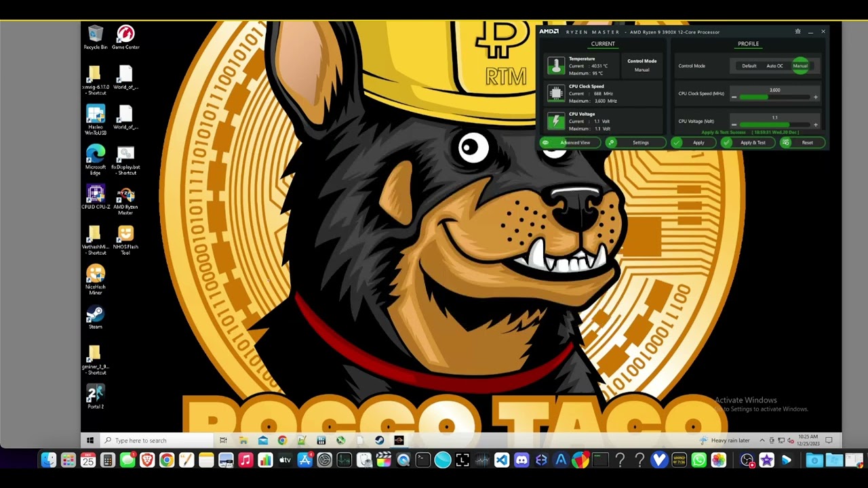Switch to the PROFILE section header

[x=749, y=44]
